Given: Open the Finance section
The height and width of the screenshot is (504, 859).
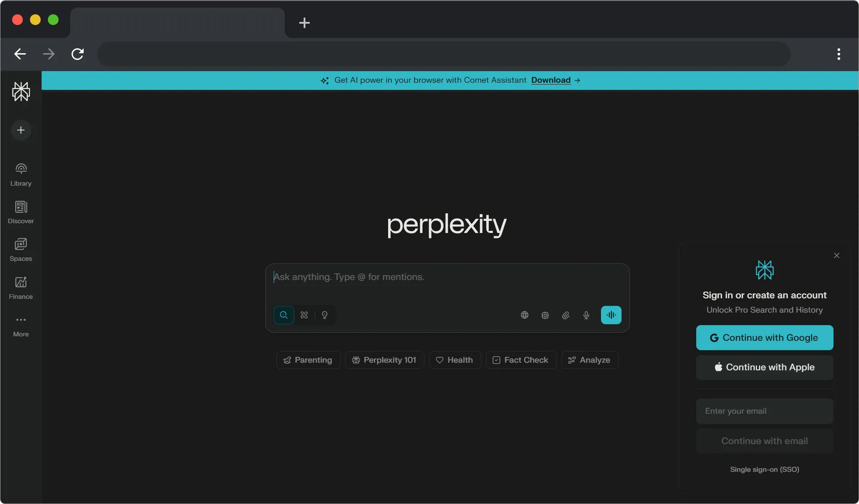Looking at the screenshot, I should (x=21, y=286).
